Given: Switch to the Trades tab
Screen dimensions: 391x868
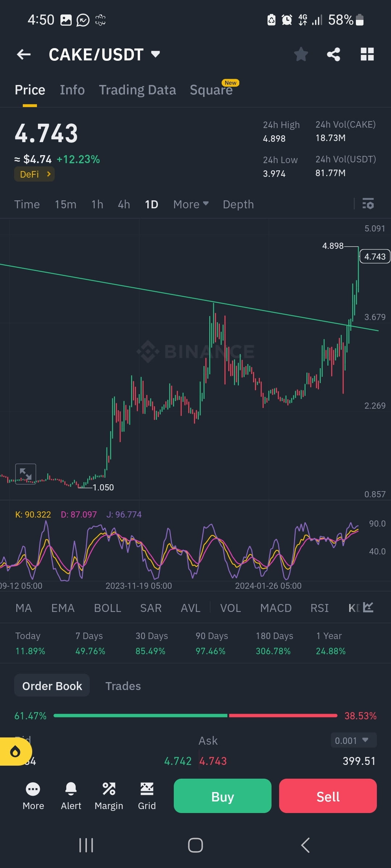Looking at the screenshot, I should [123, 686].
